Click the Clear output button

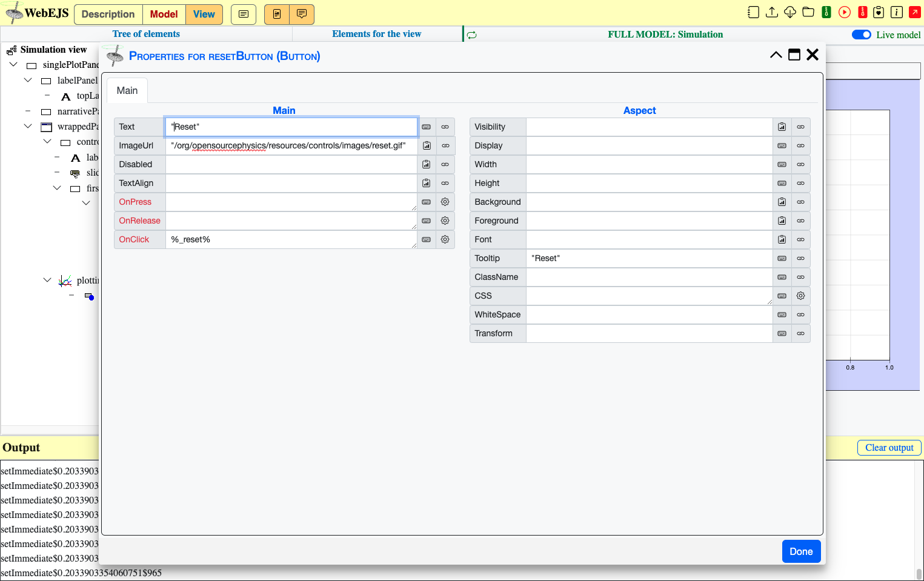tap(889, 448)
